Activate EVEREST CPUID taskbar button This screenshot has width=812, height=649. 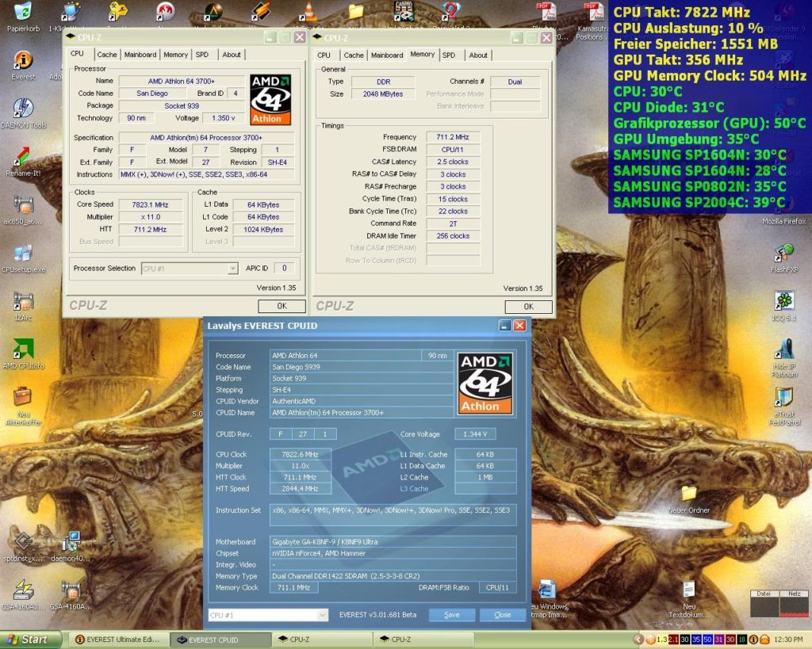[x=221, y=639]
